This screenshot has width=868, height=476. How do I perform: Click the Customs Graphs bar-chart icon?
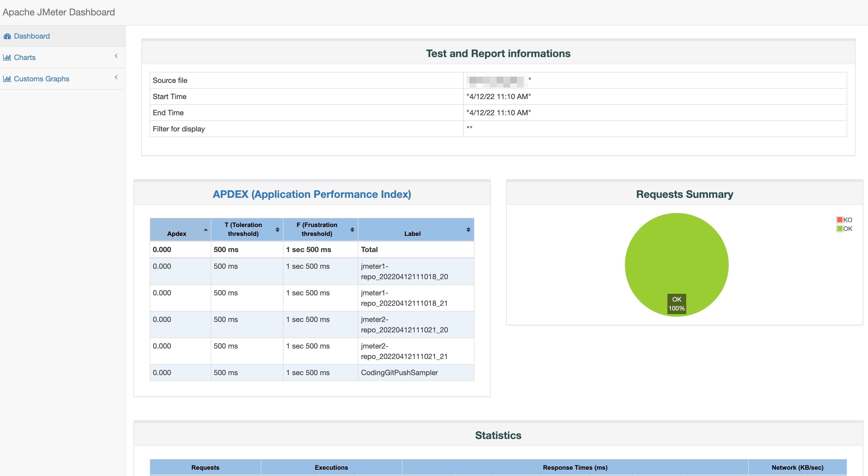(7, 79)
